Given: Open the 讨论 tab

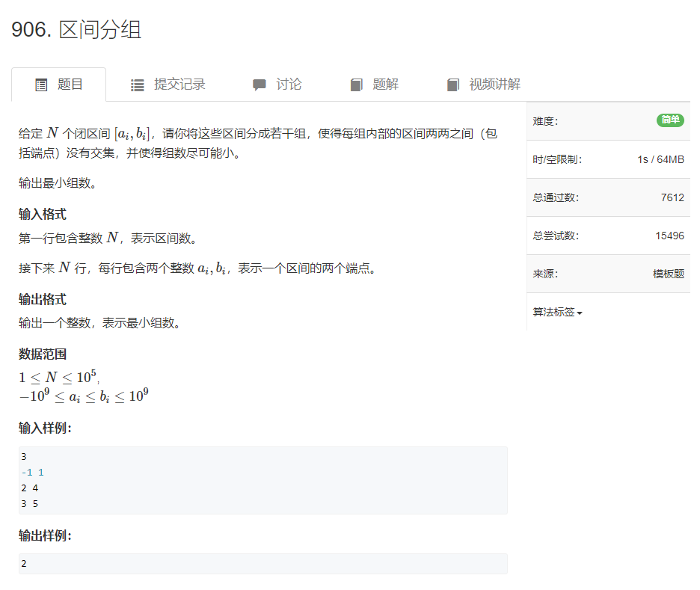Looking at the screenshot, I should pyautogui.click(x=288, y=84).
